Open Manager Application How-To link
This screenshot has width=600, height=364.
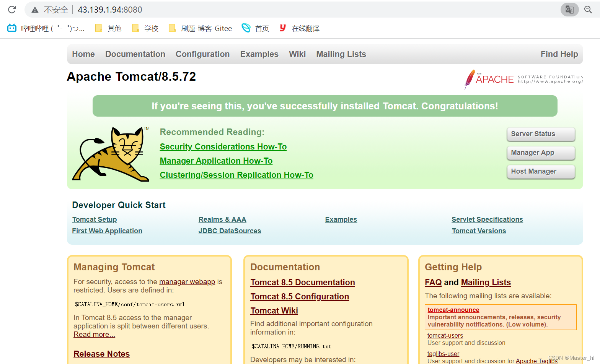tap(216, 161)
